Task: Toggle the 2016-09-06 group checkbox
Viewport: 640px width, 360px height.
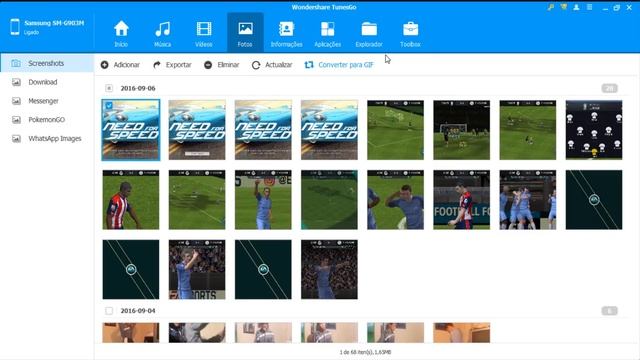Action: pos(109,88)
